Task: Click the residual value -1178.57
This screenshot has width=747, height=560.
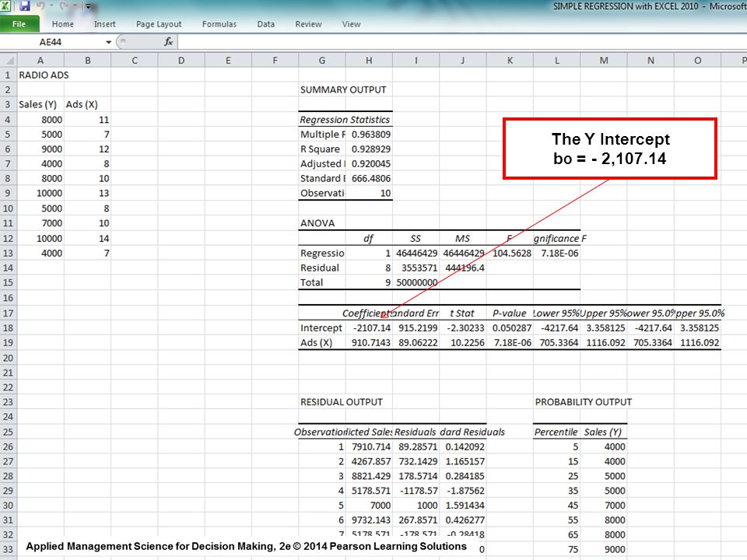Action: (416, 491)
